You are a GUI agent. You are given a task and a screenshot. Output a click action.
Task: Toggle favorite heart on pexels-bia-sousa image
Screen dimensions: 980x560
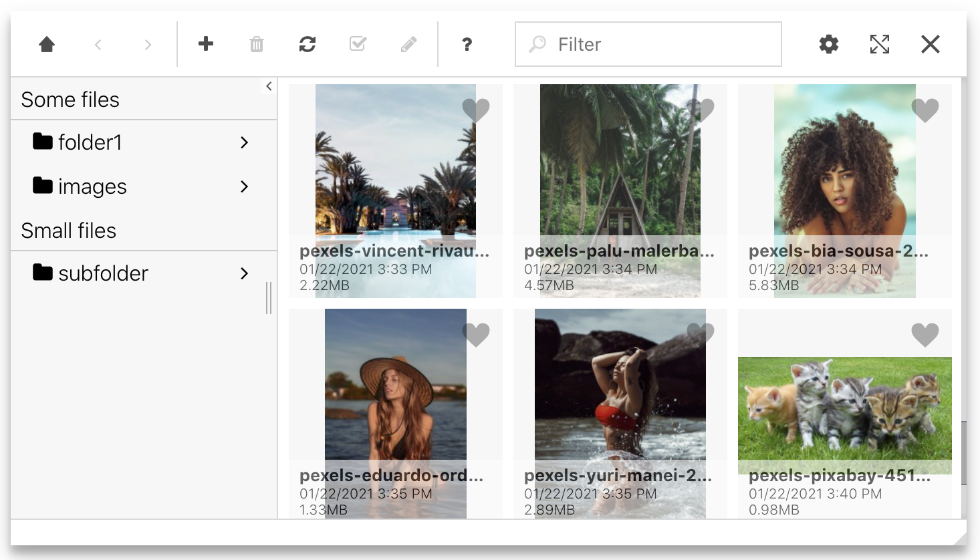925,110
